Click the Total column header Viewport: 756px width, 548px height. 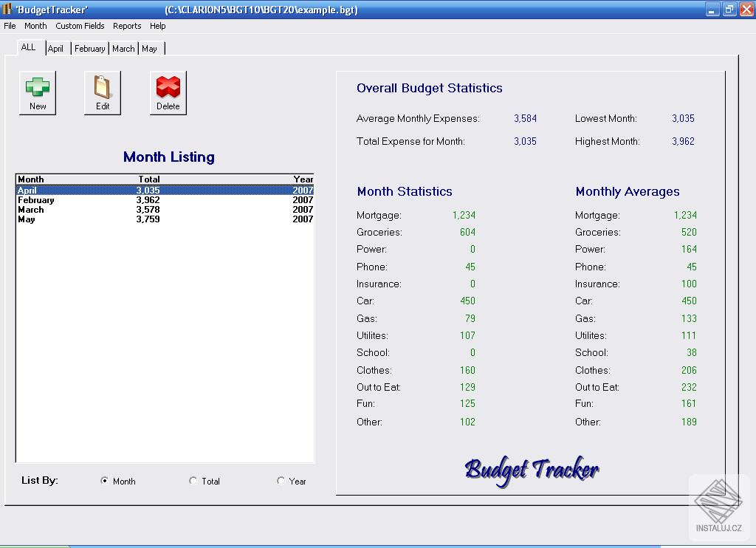click(149, 179)
